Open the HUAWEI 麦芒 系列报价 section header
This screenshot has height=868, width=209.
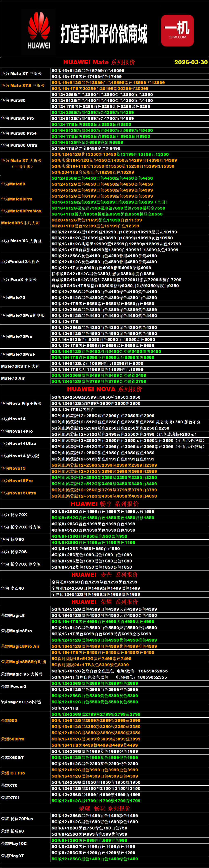click(104, 574)
